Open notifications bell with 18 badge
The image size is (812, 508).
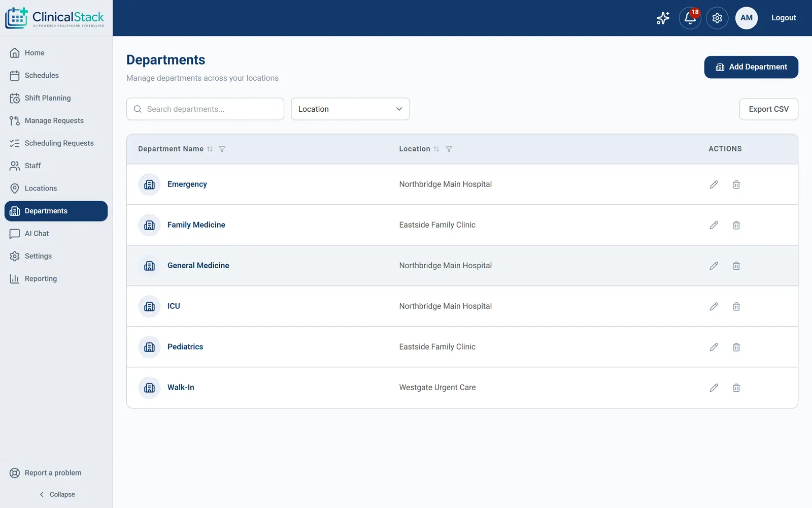coord(690,18)
